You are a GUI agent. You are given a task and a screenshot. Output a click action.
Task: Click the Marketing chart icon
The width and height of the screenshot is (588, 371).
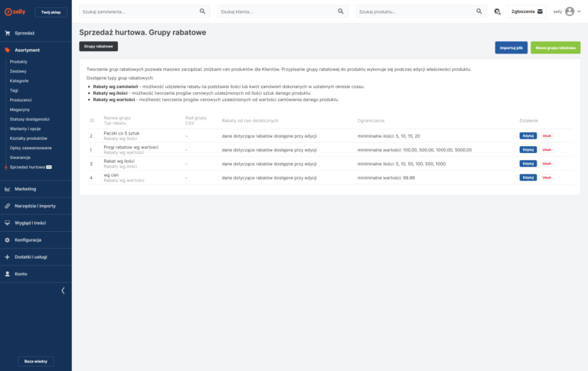pyautogui.click(x=8, y=188)
